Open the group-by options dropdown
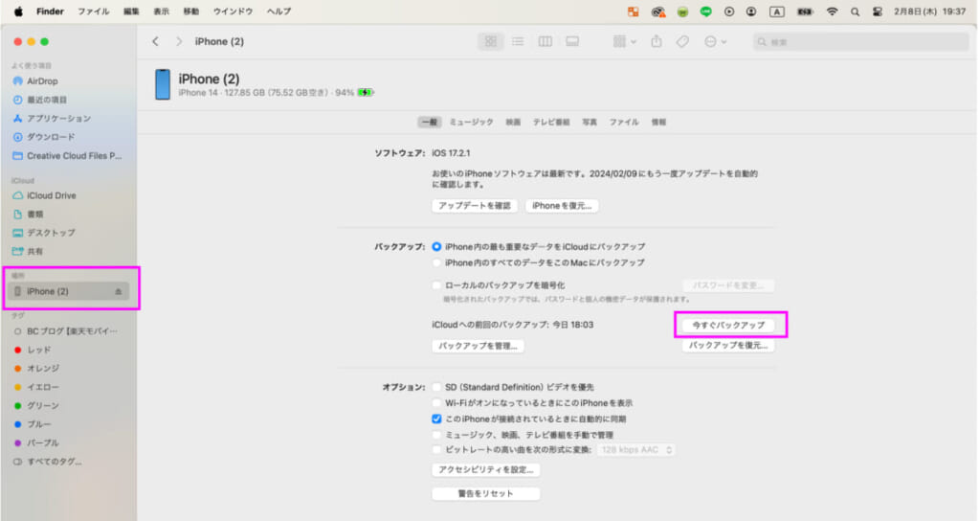The height and width of the screenshot is (521, 980). [624, 41]
